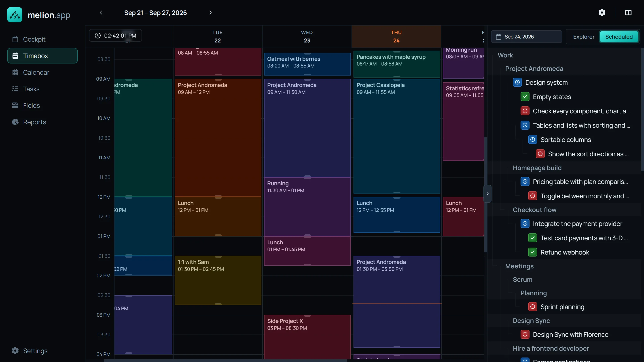Screen dimensions: 644x362
Task: Collapse the Checkout flow group
Action: click(x=534, y=210)
